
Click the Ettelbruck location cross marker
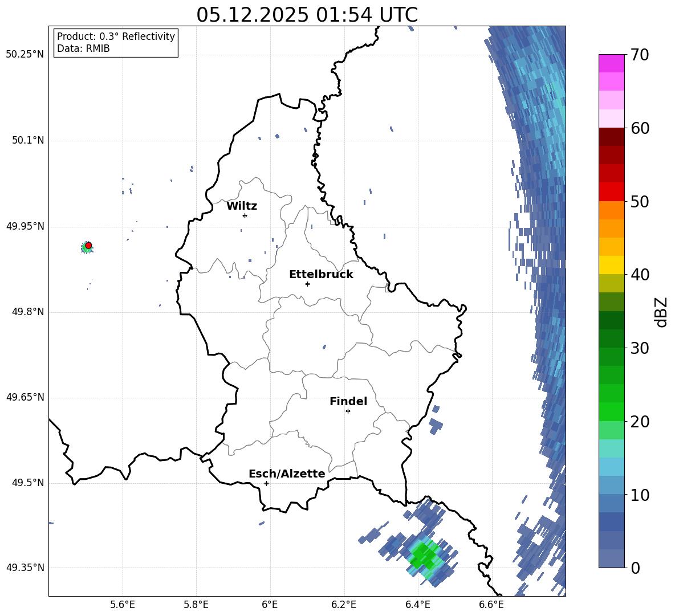(307, 284)
